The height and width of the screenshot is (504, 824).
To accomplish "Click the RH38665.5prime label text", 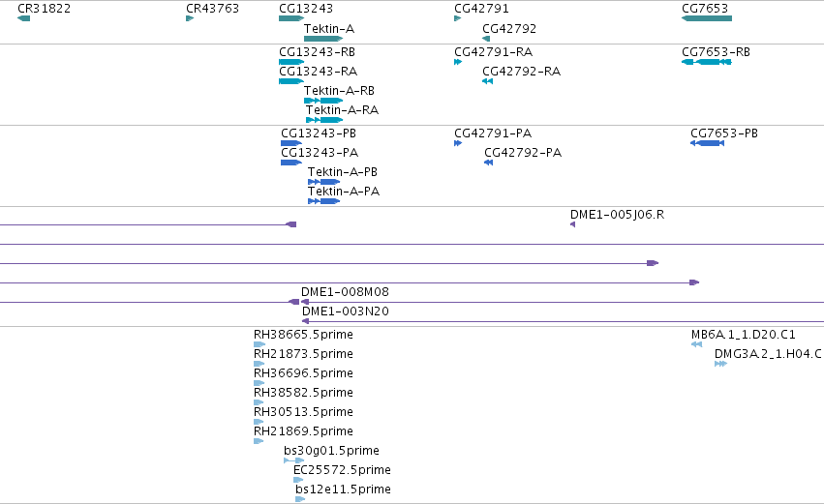I will point(303,335).
